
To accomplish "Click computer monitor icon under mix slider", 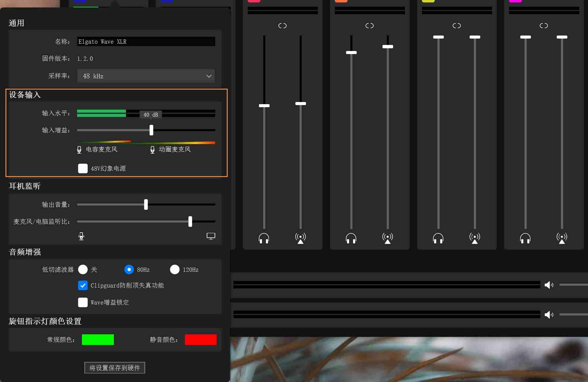I will pos(211,236).
